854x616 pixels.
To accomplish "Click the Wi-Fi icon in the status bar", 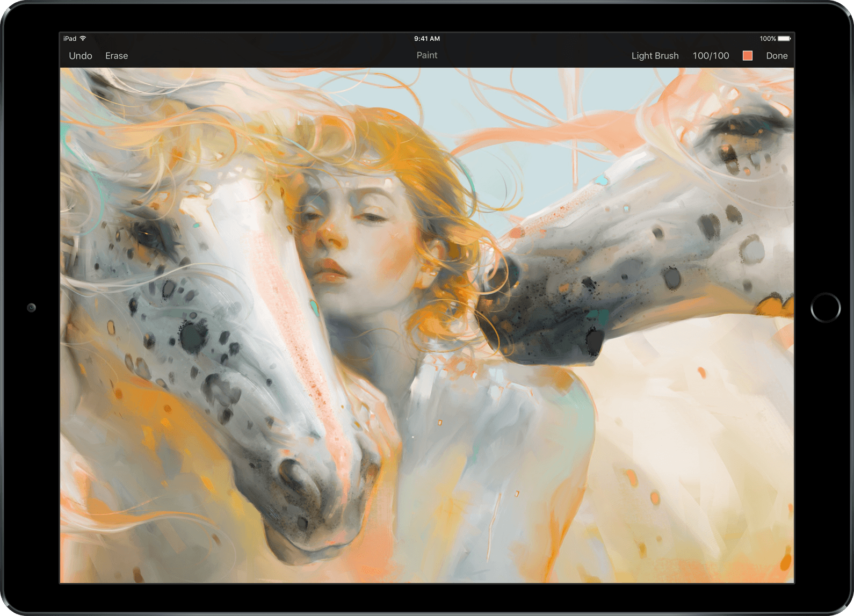I will pos(83,39).
